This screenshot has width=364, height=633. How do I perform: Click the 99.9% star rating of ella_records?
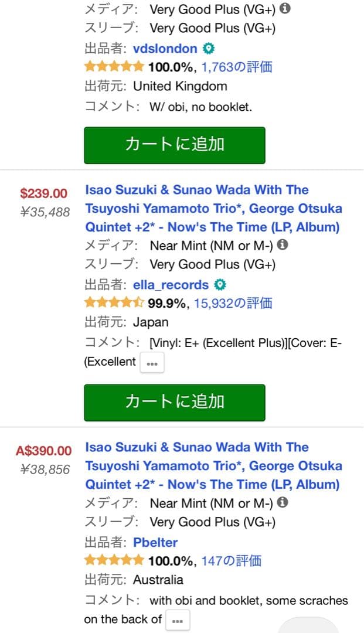(x=114, y=303)
